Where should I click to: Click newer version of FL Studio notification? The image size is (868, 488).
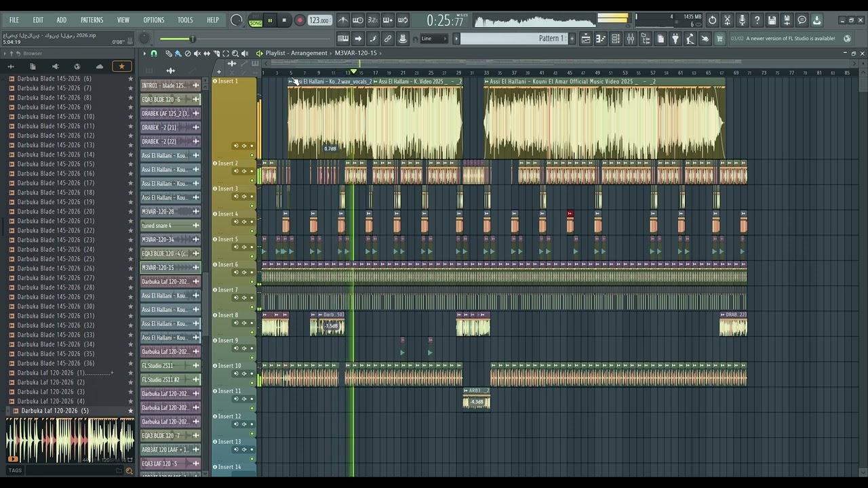point(791,39)
